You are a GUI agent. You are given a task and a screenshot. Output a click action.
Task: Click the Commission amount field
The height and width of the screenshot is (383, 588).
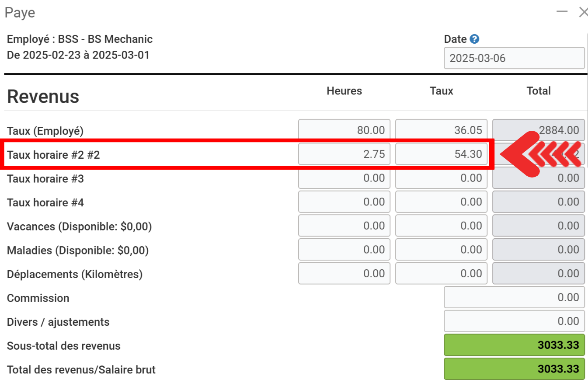click(514, 298)
